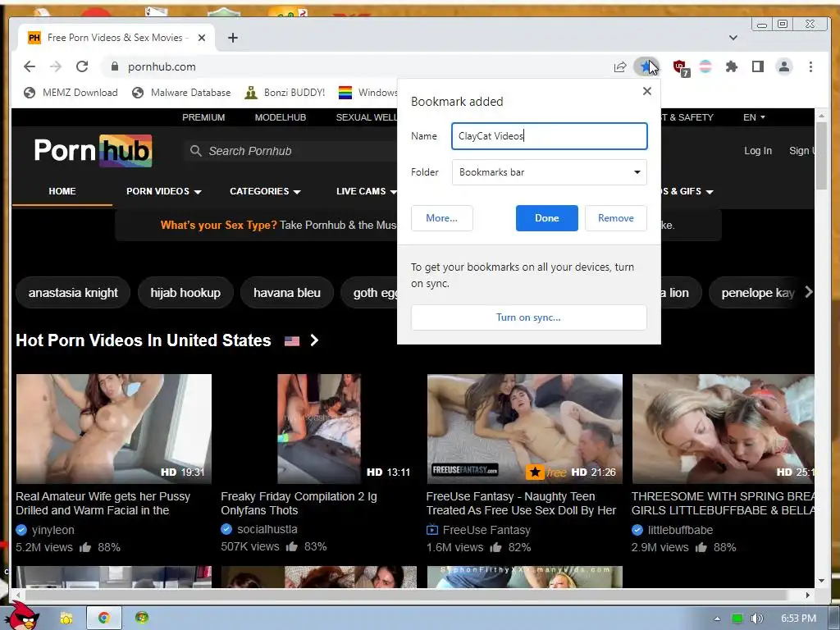This screenshot has height=630, width=840.
Task: Open the Folder dropdown showing Bookmarks bar
Action: 549,172
